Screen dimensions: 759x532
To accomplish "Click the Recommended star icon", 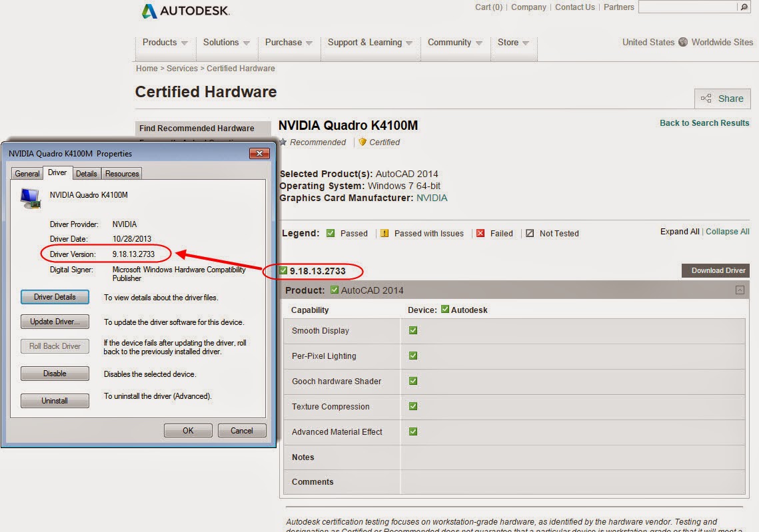I will 284,142.
